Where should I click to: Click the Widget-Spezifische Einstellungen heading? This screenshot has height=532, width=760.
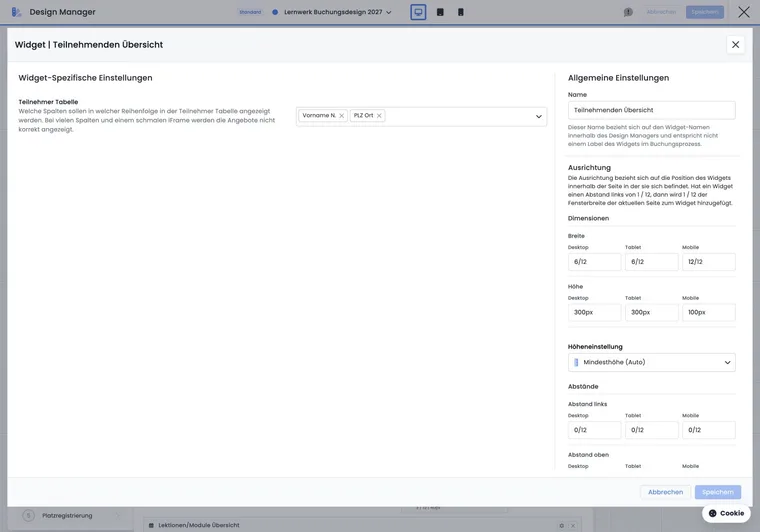pyautogui.click(x=85, y=78)
